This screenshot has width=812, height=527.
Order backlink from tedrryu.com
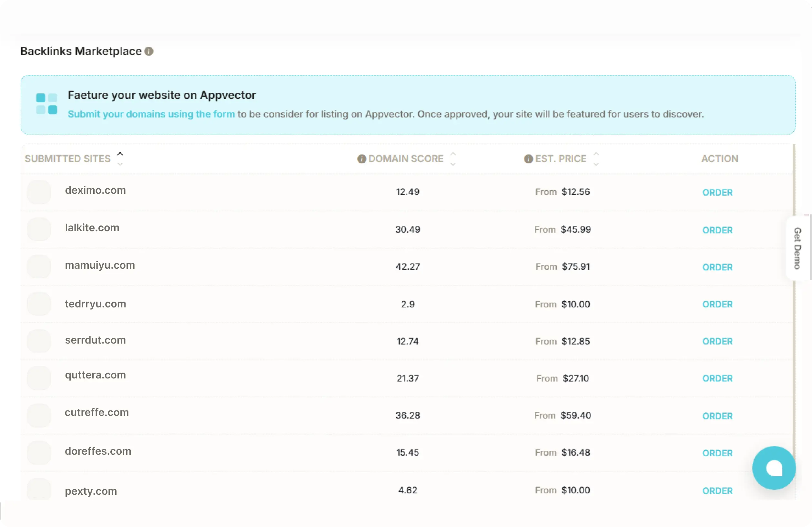[717, 304]
